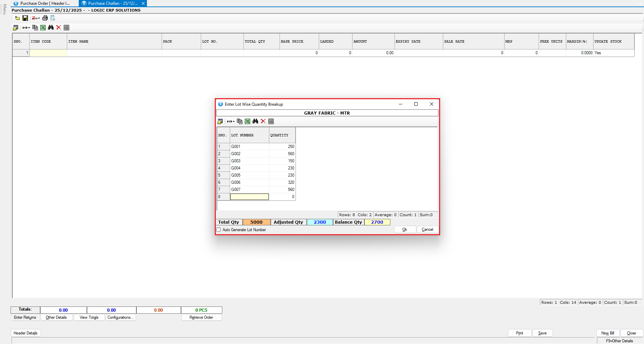Open print preview page icon in top toolbar

[x=53, y=18]
